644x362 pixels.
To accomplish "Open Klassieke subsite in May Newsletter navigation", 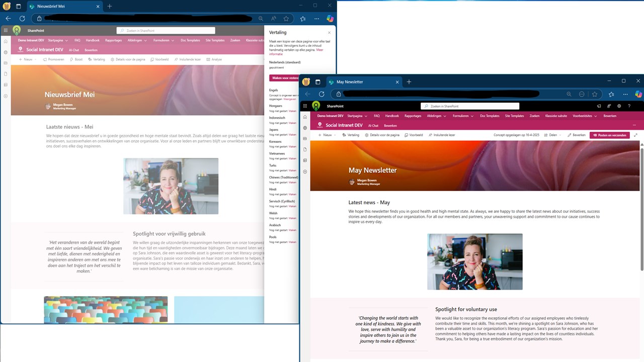I will [x=555, y=116].
